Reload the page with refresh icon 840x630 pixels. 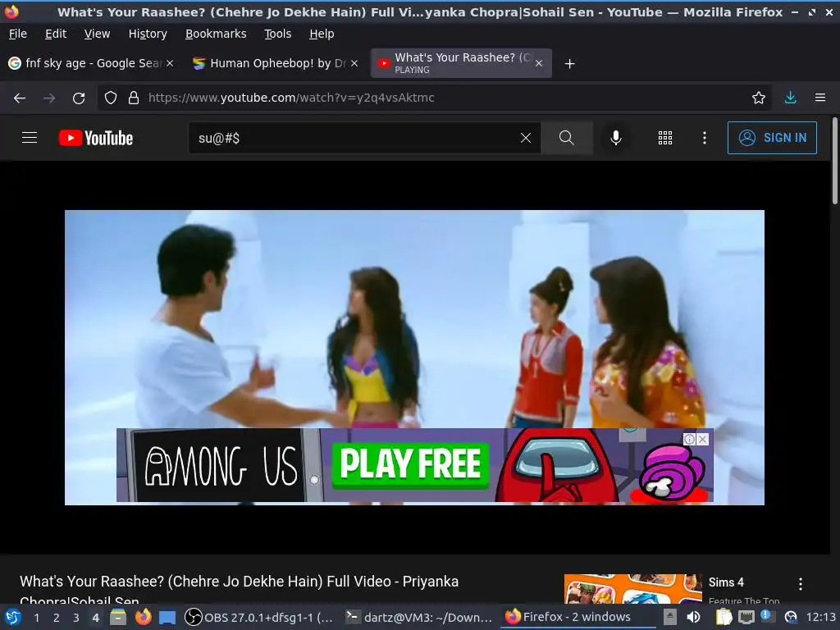[79, 98]
